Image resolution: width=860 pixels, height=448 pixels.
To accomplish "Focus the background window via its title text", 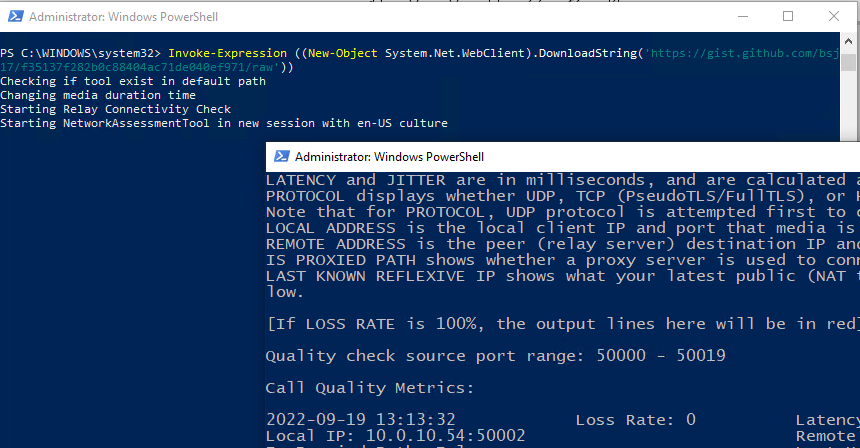I will [x=123, y=17].
